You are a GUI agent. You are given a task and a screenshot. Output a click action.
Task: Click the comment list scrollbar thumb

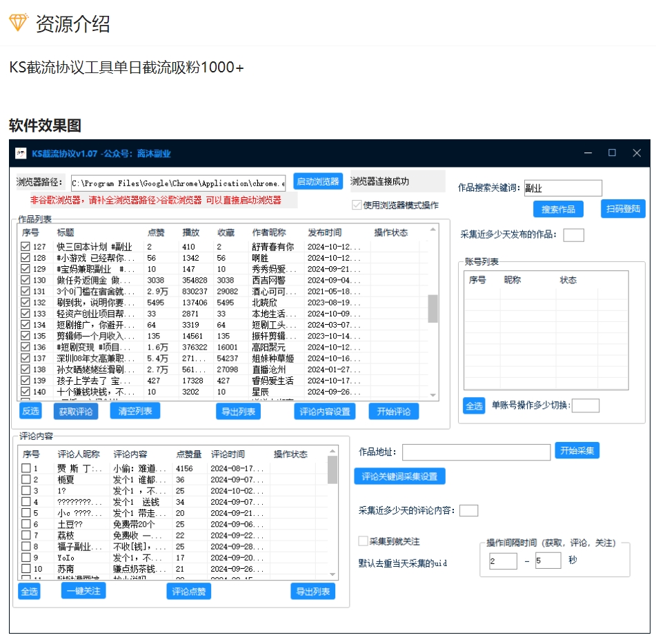(x=332, y=470)
